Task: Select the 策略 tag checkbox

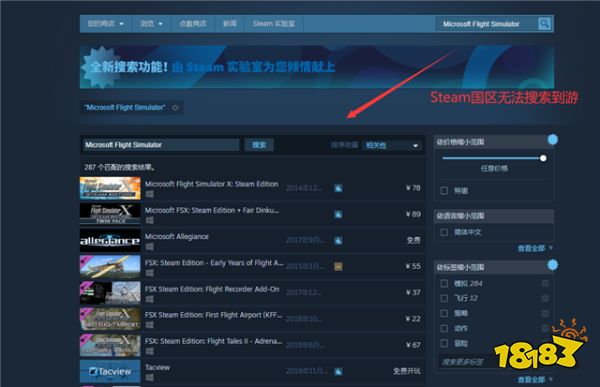Action: [x=444, y=313]
